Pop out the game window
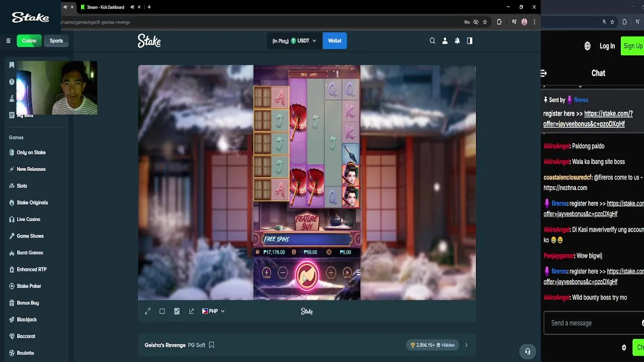This screenshot has width=644, height=362. click(191, 311)
